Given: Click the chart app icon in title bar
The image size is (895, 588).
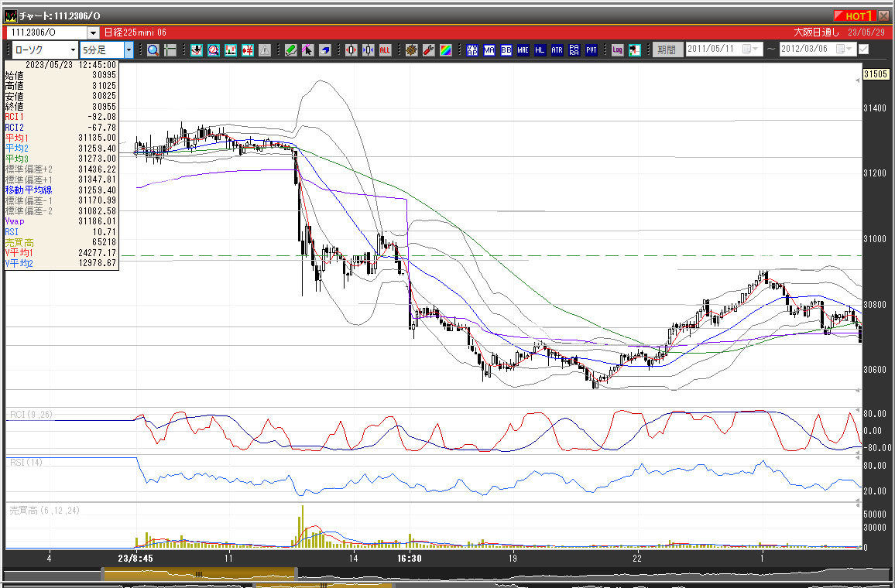Looking at the screenshot, I should 11,16.
